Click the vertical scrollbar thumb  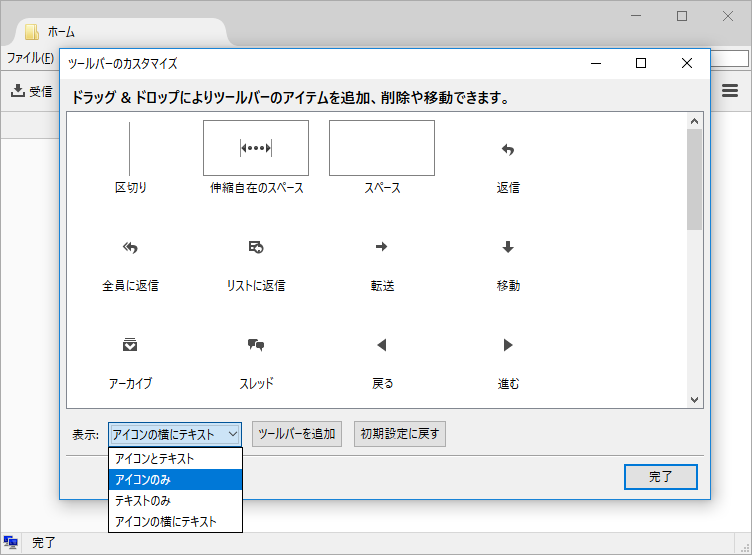tap(694, 179)
